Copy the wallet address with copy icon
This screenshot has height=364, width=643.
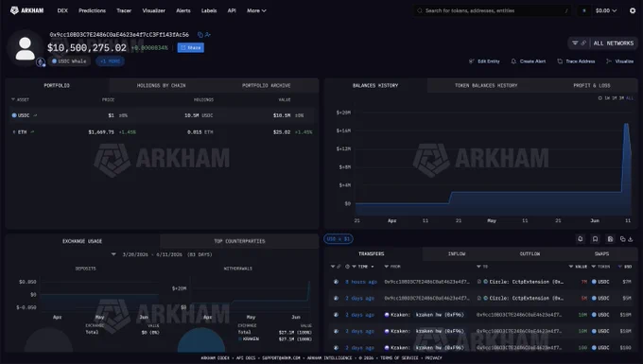pyautogui.click(x=200, y=35)
